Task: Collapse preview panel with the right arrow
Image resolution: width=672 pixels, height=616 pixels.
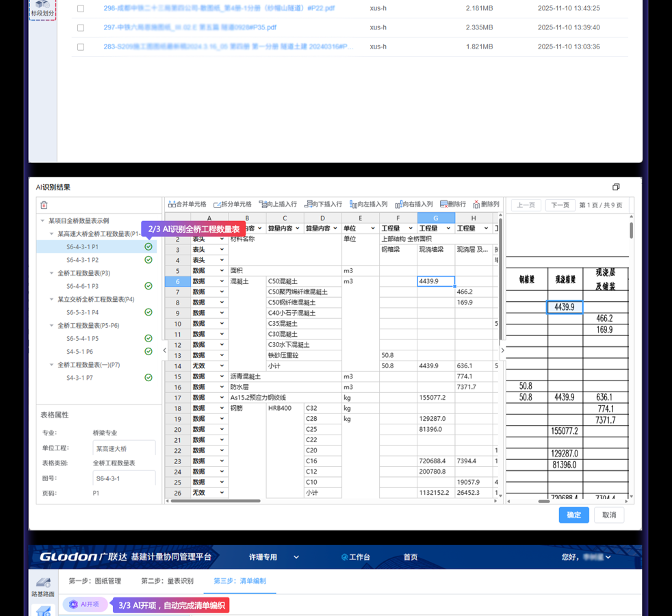Action: click(503, 350)
